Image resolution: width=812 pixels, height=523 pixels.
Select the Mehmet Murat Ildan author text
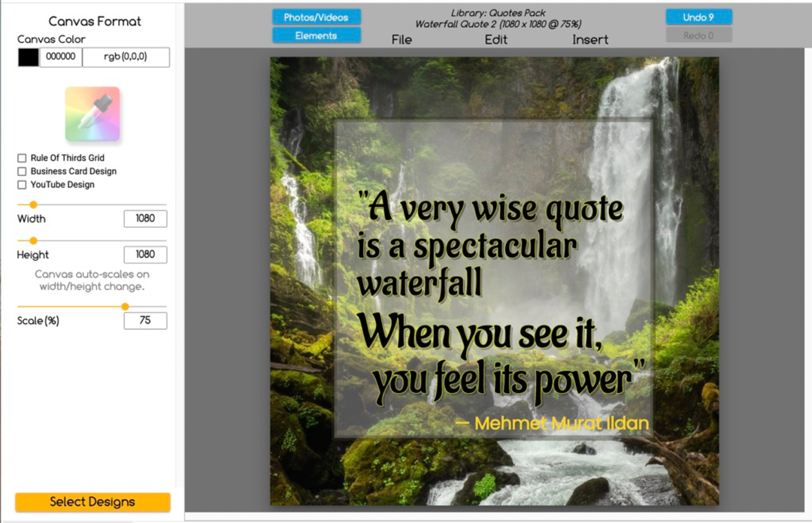pyautogui.click(x=552, y=424)
